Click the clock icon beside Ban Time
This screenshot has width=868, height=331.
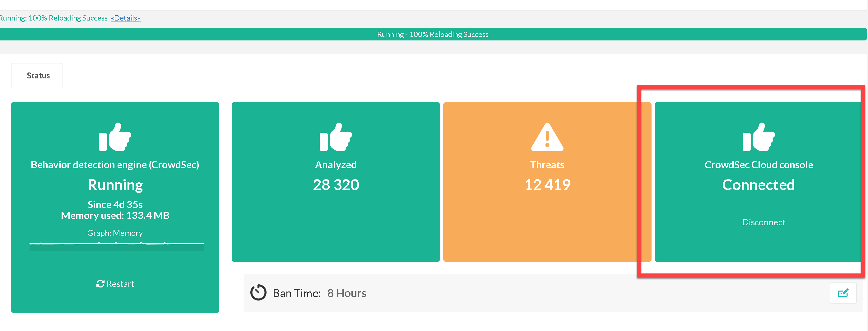point(258,292)
